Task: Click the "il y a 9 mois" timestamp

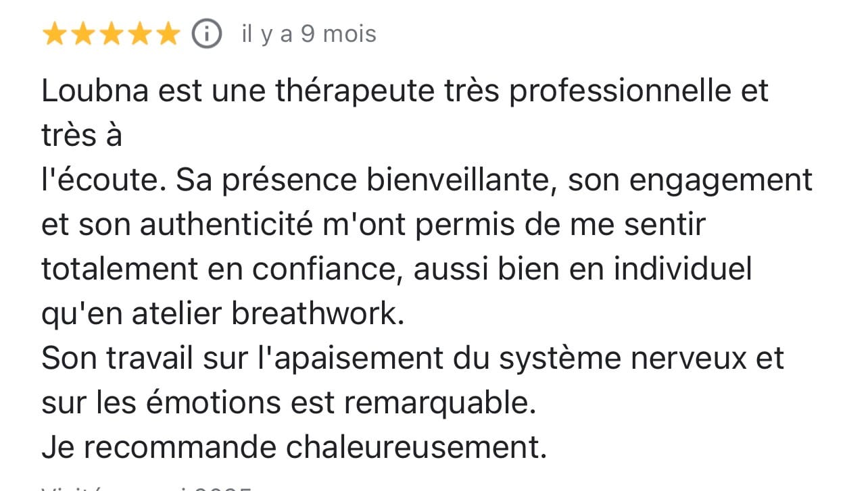Action: click(x=309, y=34)
